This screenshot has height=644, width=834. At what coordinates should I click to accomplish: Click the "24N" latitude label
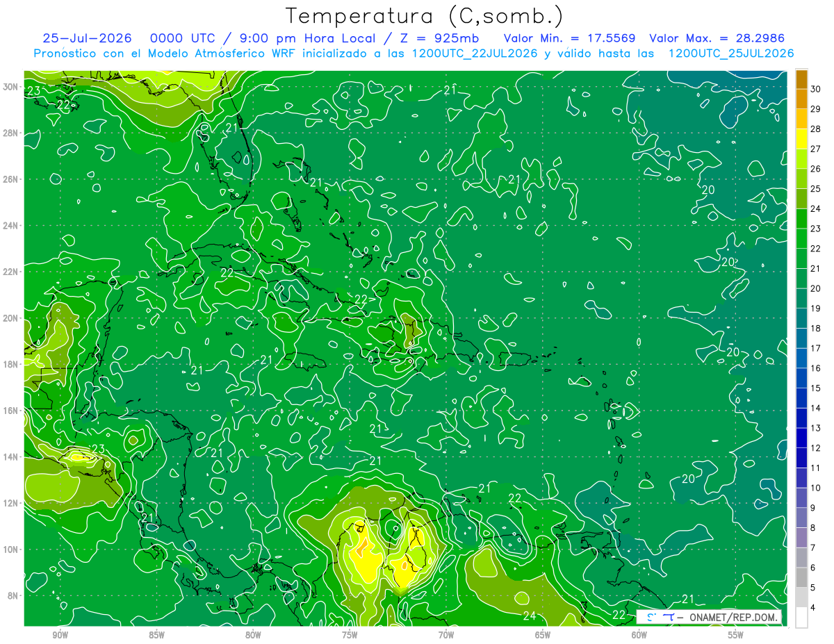11,225
